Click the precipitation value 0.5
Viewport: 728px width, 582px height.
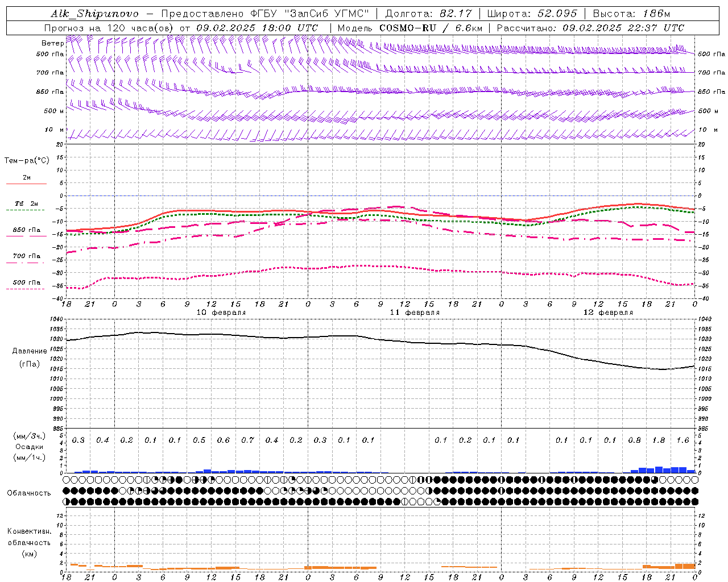[x=199, y=440]
